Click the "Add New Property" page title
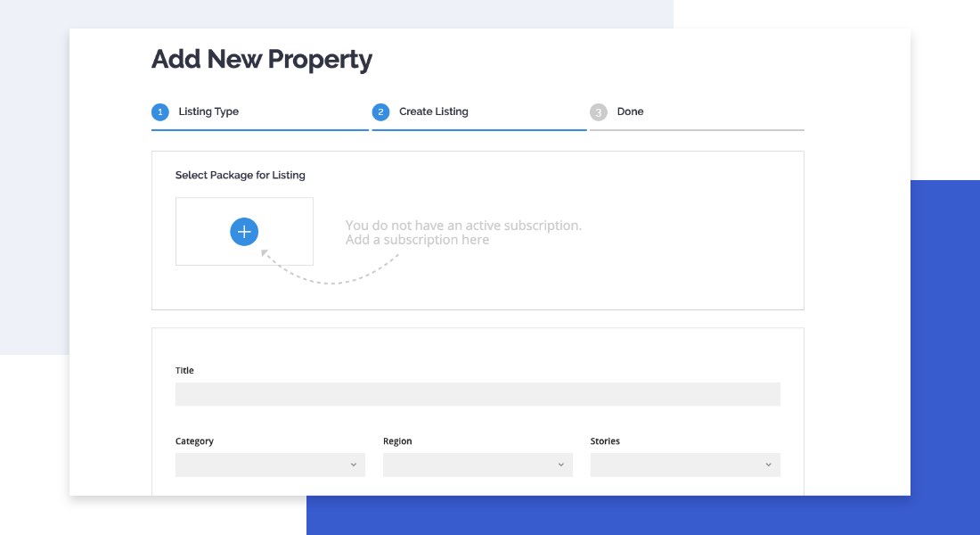 tap(262, 60)
